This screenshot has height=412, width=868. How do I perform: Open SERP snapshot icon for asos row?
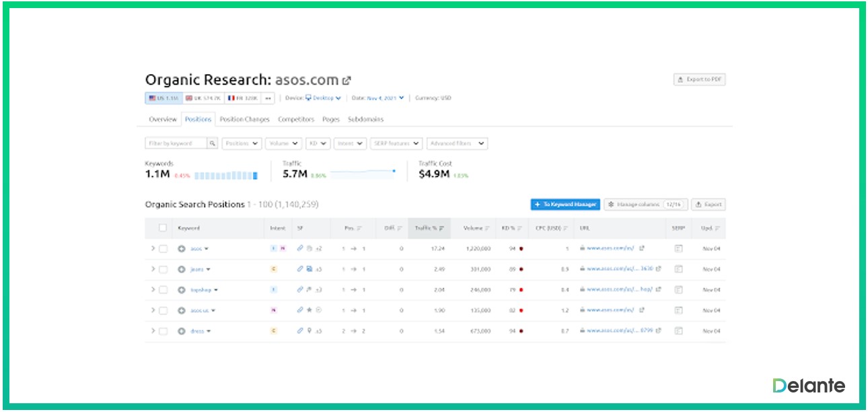tap(678, 248)
